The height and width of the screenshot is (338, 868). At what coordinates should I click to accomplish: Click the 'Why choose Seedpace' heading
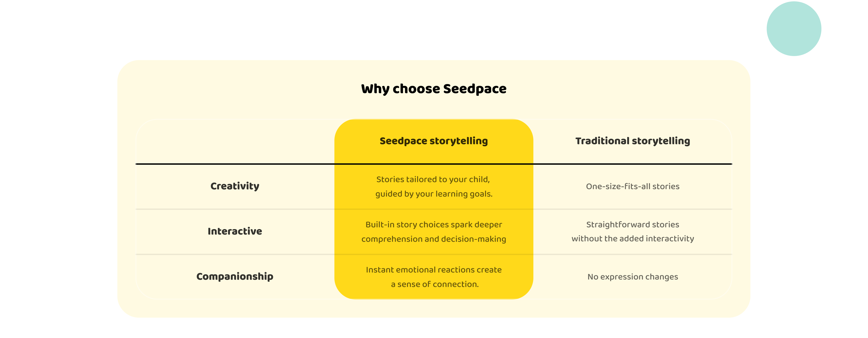point(434,89)
